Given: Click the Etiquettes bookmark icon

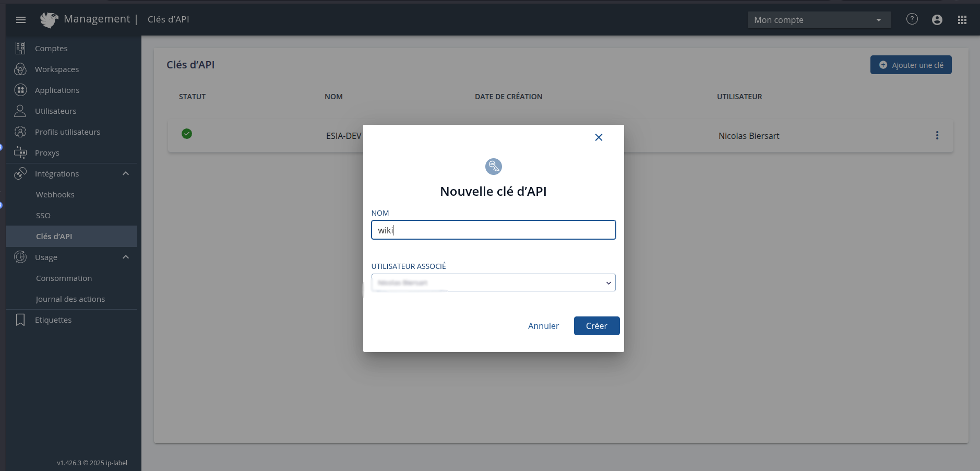Looking at the screenshot, I should tap(20, 320).
